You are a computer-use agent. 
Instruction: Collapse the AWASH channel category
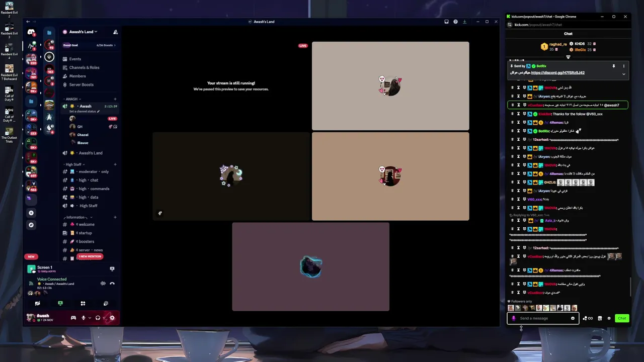coord(72,99)
